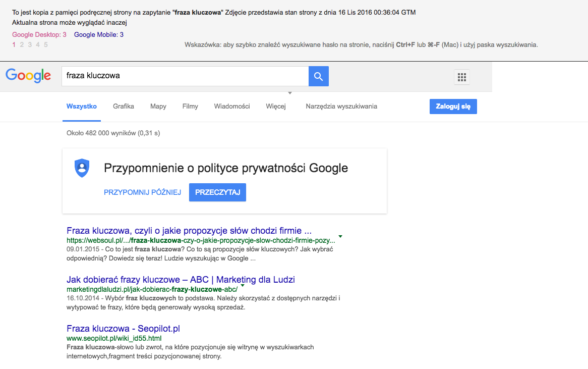Choose PRZYPOMNIJ PÓŹNIEJ in the privacy reminder
The width and height of the screenshot is (588, 369).
142,192
